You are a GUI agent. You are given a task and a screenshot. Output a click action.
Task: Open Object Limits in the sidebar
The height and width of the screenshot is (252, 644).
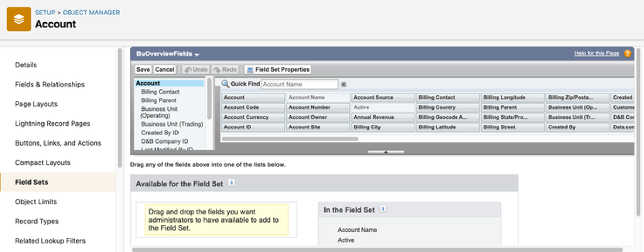36,202
